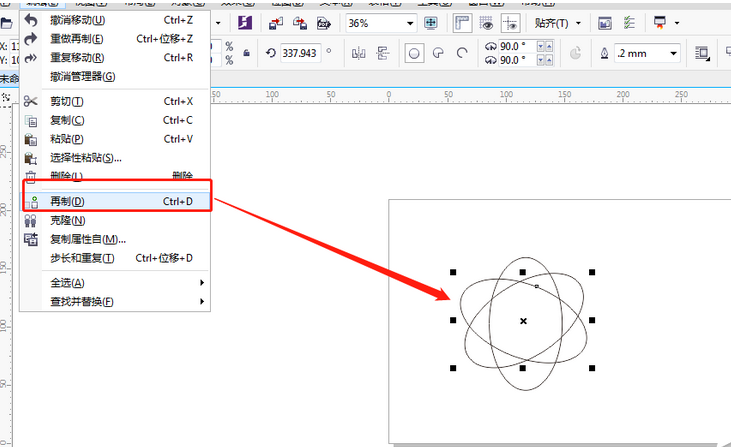
Task: Expand the 查找并替换(F) submenu arrow
Action: [x=202, y=301]
